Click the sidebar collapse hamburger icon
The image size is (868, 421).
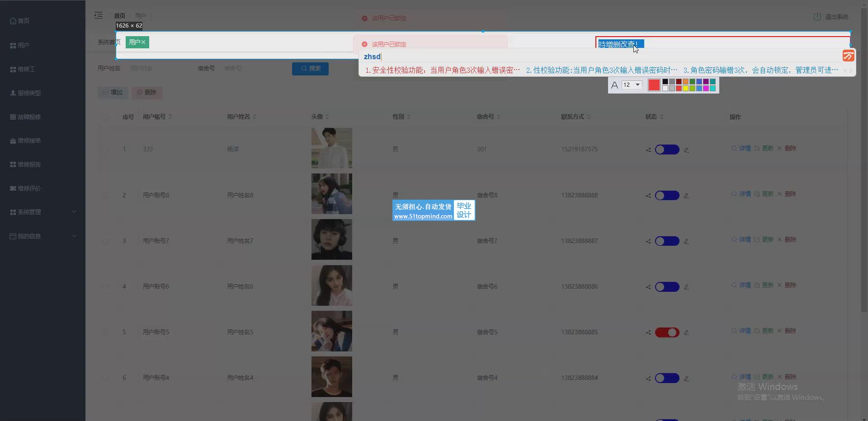98,15
